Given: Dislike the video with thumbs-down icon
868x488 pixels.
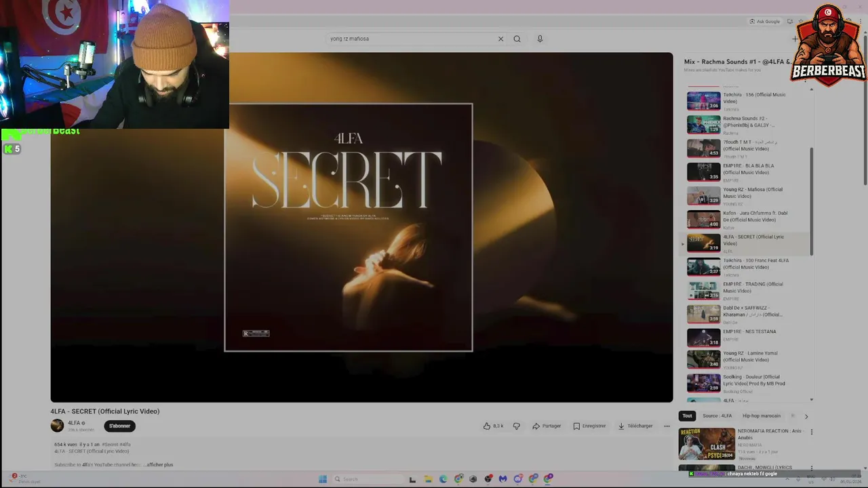Looking at the screenshot, I should coord(517,426).
